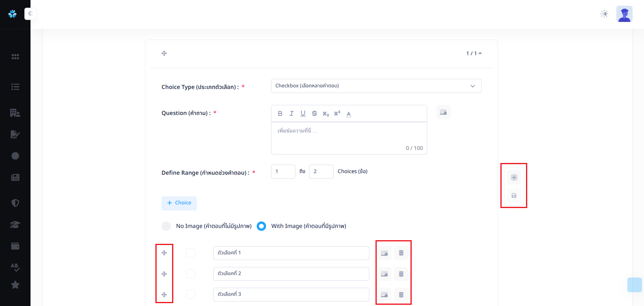644x306 pixels.
Task: Open the user avatar profile menu
Action: (624, 14)
